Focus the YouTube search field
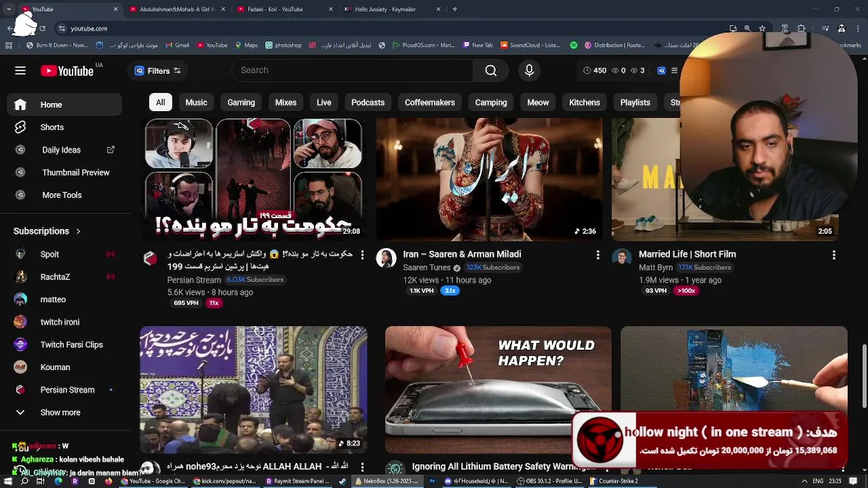The image size is (868, 488). (x=353, y=70)
